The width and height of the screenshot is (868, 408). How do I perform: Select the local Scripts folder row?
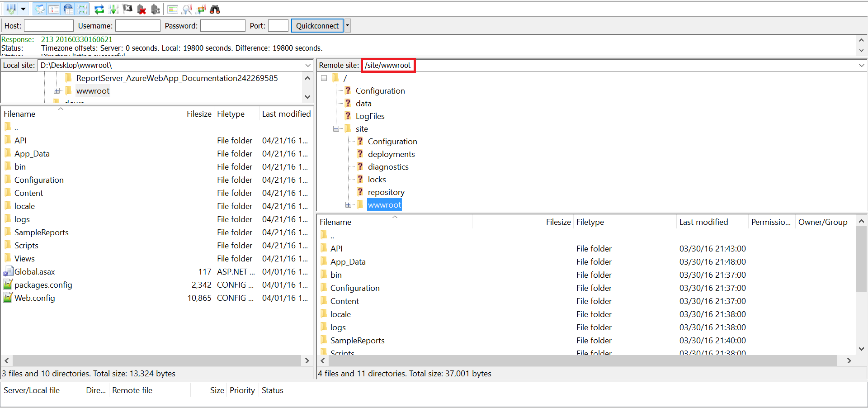[x=157, y=246]
